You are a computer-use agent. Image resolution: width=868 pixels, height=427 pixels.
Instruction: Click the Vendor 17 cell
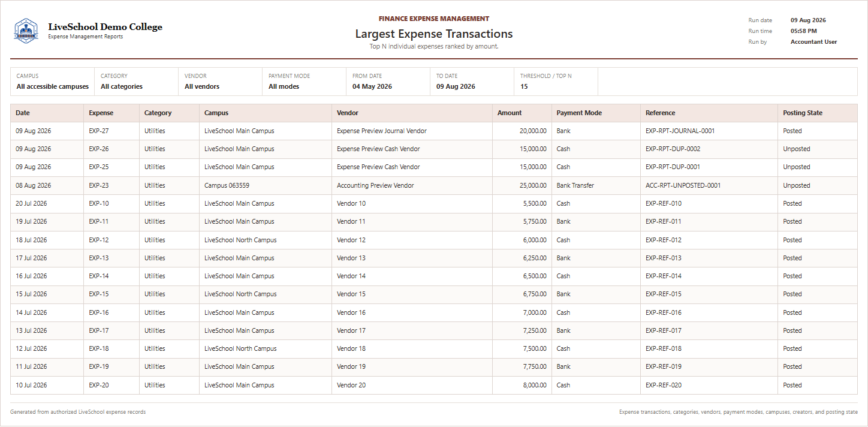(412, 330)
